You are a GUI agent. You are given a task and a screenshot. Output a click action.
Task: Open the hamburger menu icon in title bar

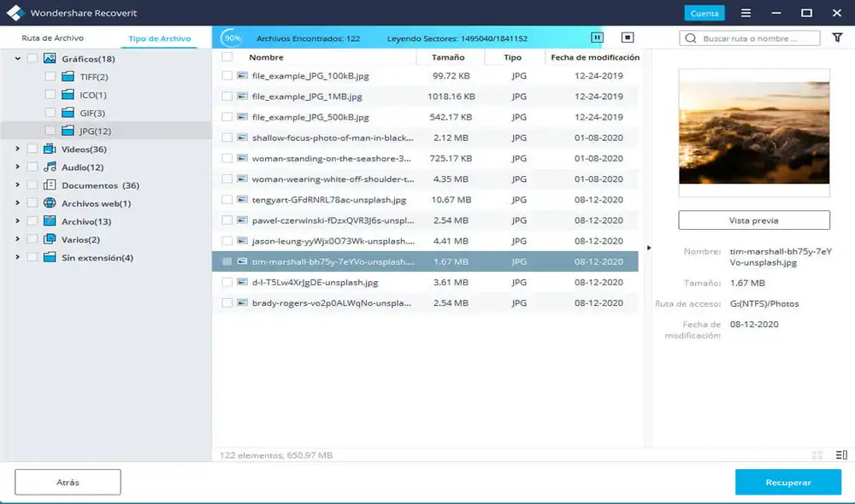coord(746,13)
